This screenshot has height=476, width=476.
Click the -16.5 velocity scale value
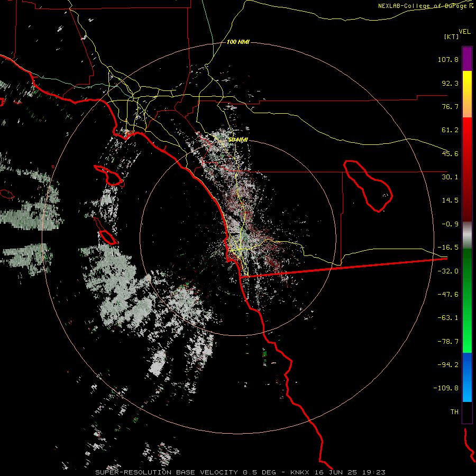tap(448, 248)
